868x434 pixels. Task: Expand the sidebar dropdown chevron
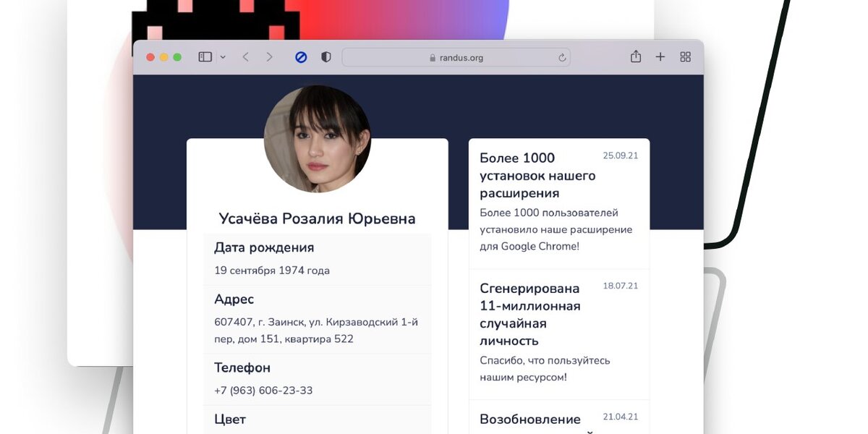pos(223,57)
